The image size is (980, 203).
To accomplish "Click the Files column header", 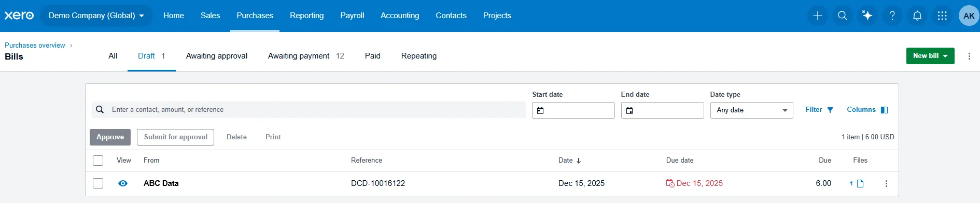I will (860, 161).
